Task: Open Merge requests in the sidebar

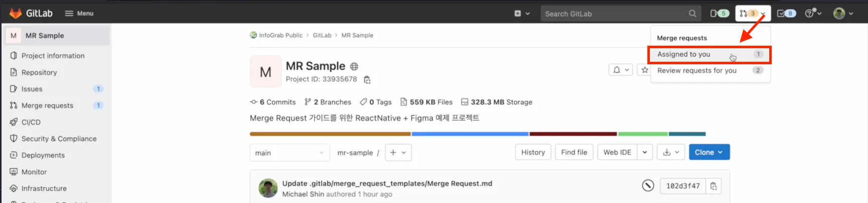Action: pyautogui.click(x=47, y=106)
